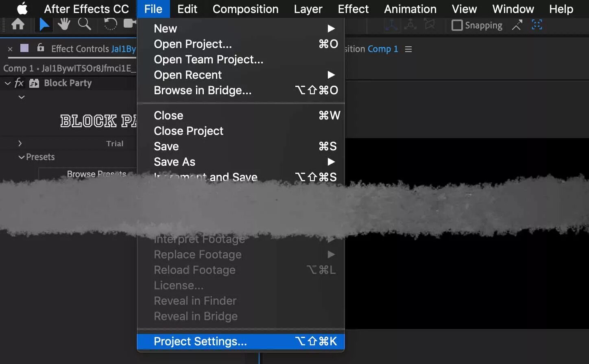Screen dimensions: 589x364
Task: Select the Comp 1 composition tab
Action: click(x=383, y=49)
